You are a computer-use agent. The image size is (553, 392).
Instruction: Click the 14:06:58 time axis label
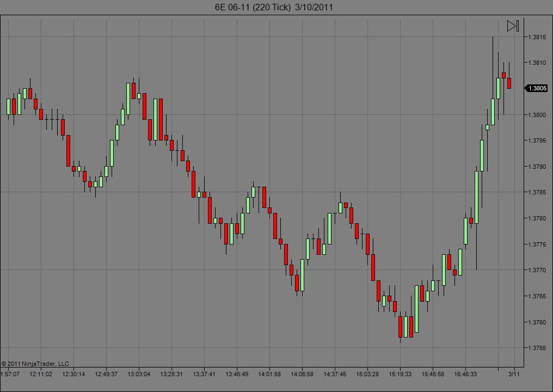[302, 374]
